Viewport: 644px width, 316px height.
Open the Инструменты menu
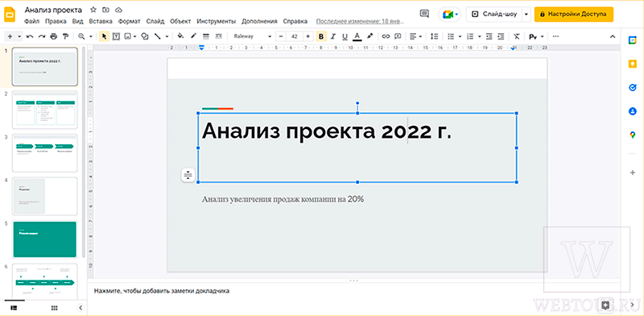(x=216, y=22)
